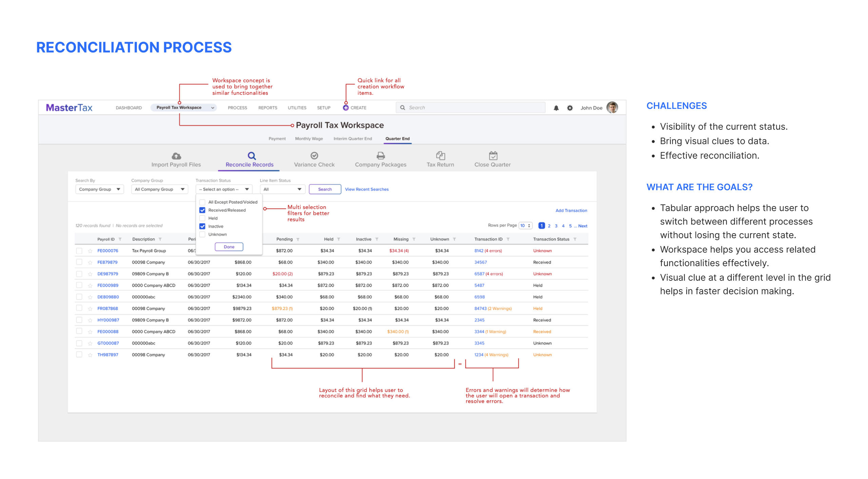Click the Import Payroll Files cloud icon
Screen dimensions: 868x479
[x=176, y=156]
